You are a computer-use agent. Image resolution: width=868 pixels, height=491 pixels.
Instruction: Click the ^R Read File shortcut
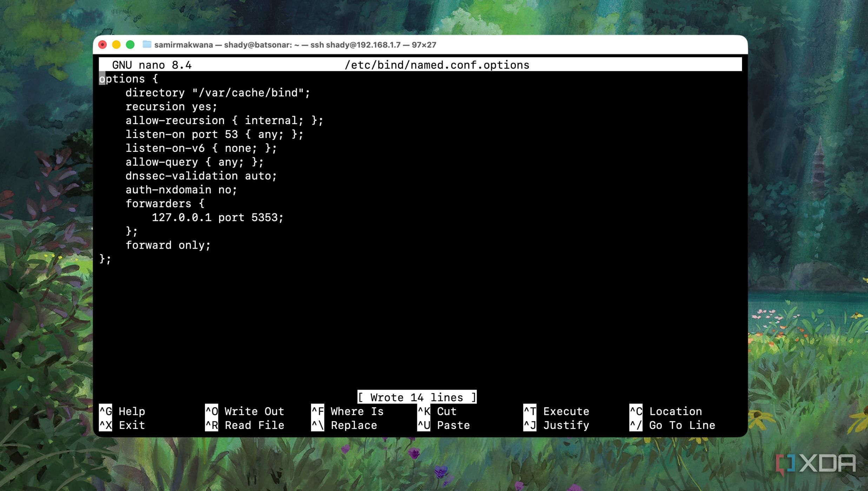(245, 425)
